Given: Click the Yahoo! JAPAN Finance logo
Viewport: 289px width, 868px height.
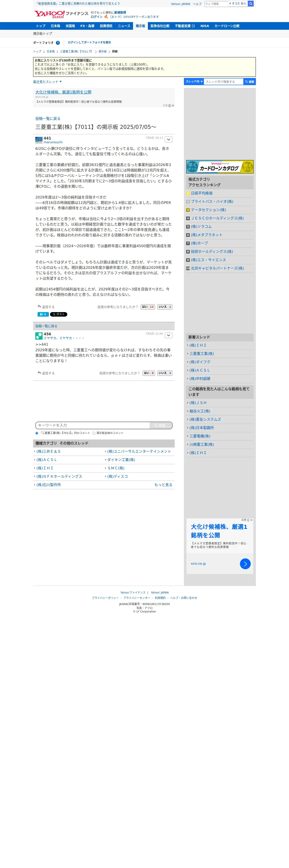Looking at the screenshot, I should coord(61,14).
